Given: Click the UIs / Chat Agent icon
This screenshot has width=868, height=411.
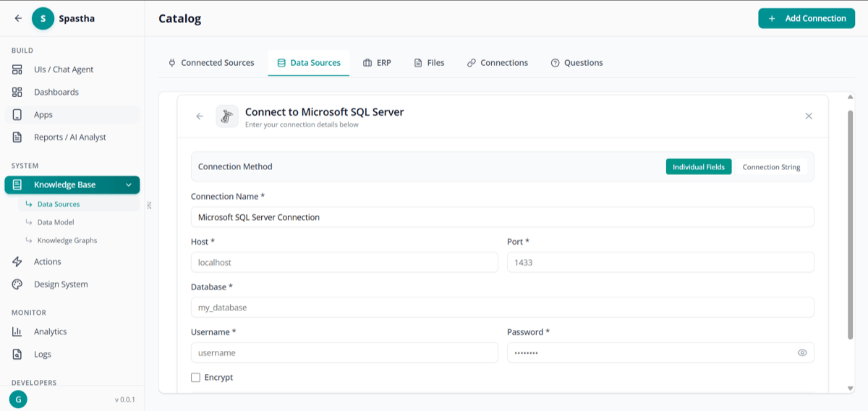Looking at the screenshot, I should (17, 69).
